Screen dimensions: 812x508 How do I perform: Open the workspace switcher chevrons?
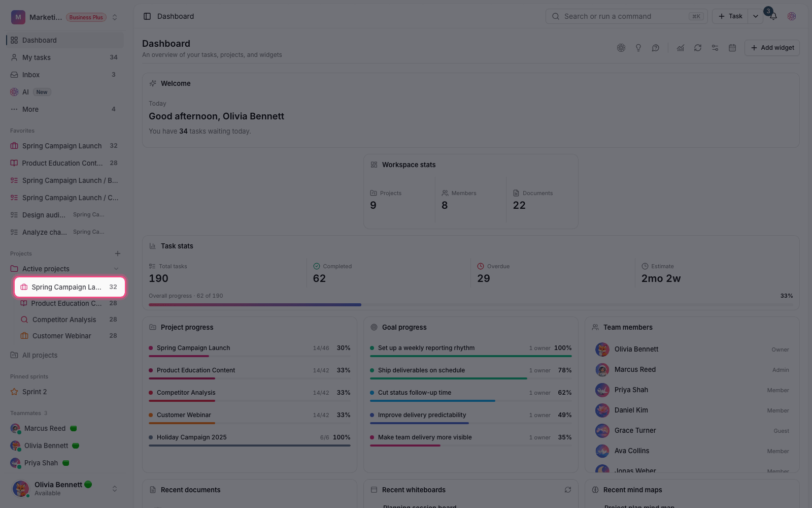click(x=115, y=17)
